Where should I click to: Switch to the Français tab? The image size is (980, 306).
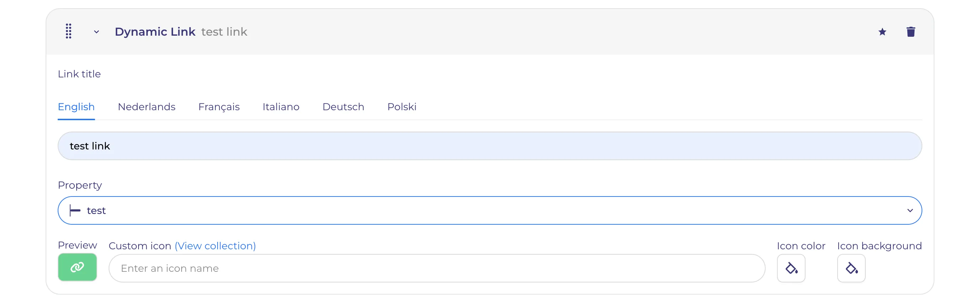click(219, 107)
